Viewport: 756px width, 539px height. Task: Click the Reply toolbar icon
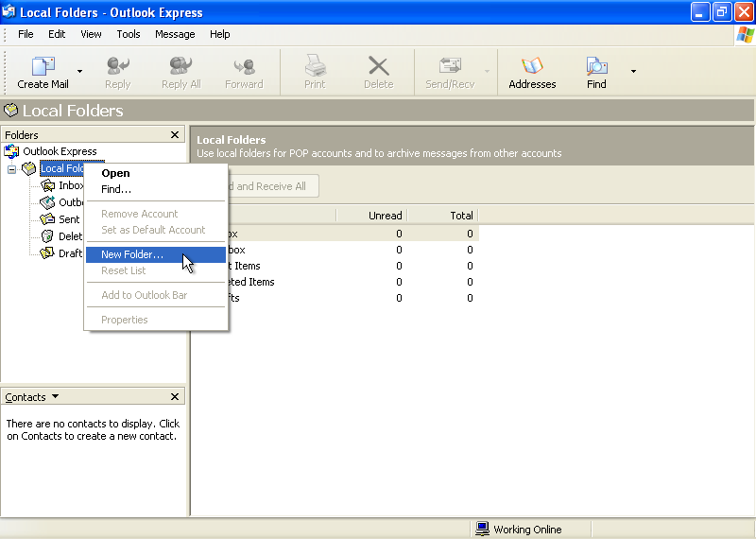coord(117,66)
